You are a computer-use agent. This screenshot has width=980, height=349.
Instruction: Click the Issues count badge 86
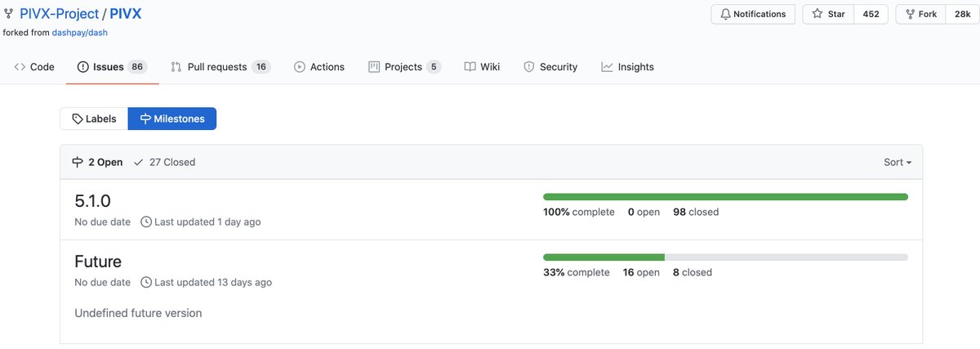pyautogui.click(x=137, y=67)
